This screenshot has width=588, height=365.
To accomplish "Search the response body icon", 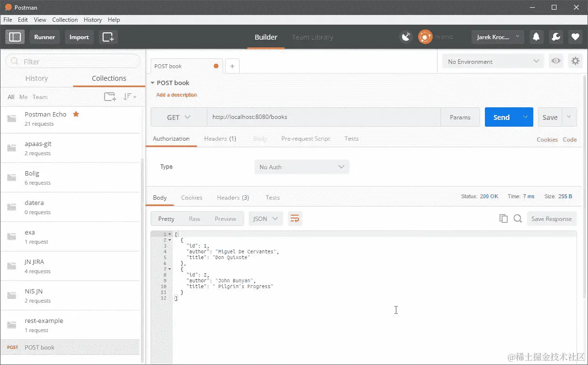I will tap(517, 219).
